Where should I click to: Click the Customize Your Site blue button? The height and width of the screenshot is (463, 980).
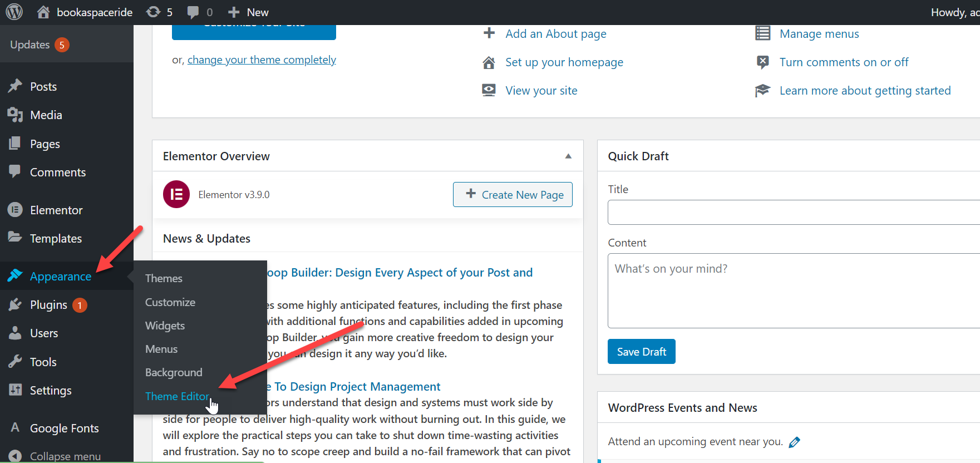(254, 32)
